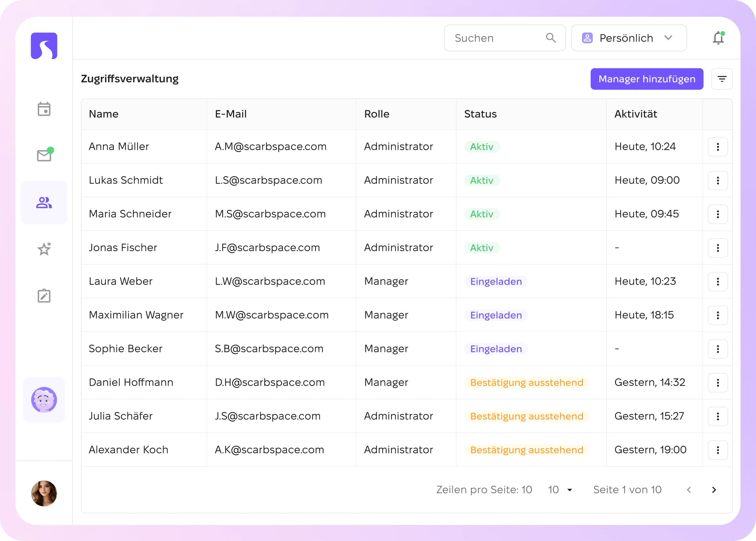Click the Zugriffsverwaltung page title

point(130,79)
